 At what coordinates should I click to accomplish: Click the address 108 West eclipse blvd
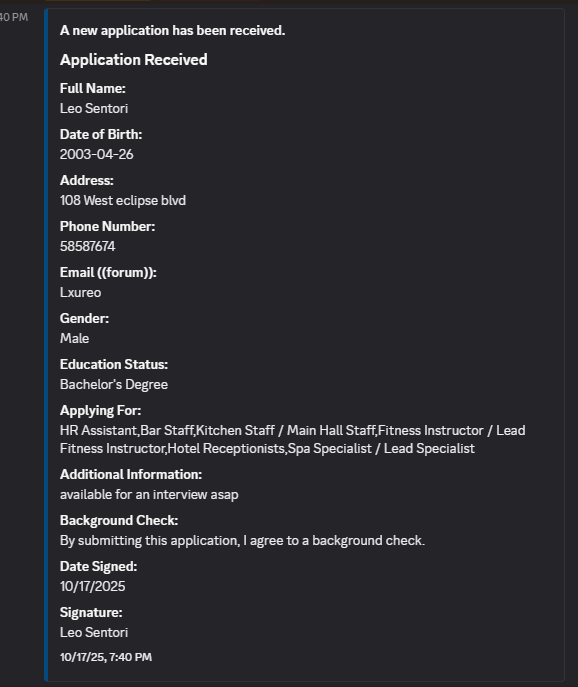123,200
